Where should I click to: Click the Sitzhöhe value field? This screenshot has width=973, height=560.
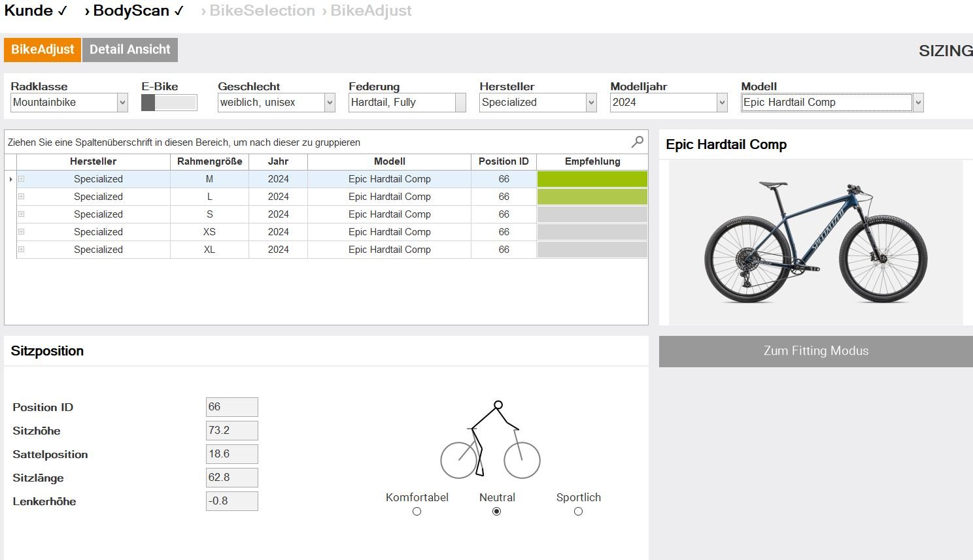click(x=231, y=431)
